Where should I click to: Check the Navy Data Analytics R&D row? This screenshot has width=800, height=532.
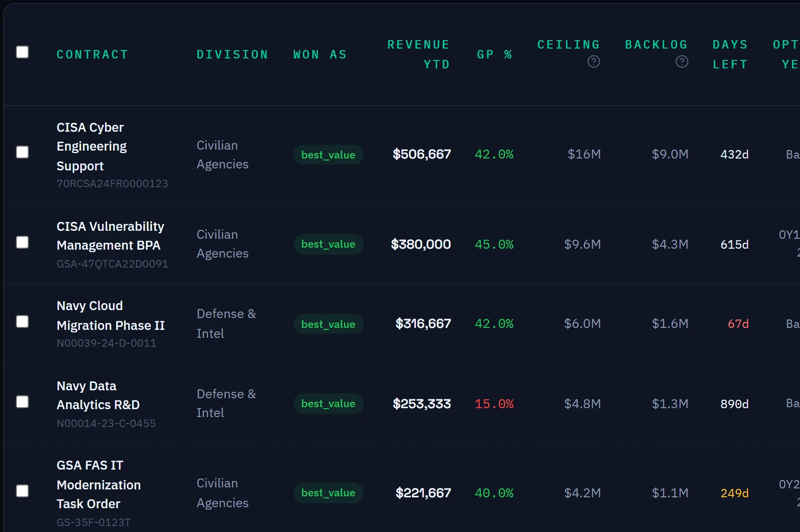(22, 402)
